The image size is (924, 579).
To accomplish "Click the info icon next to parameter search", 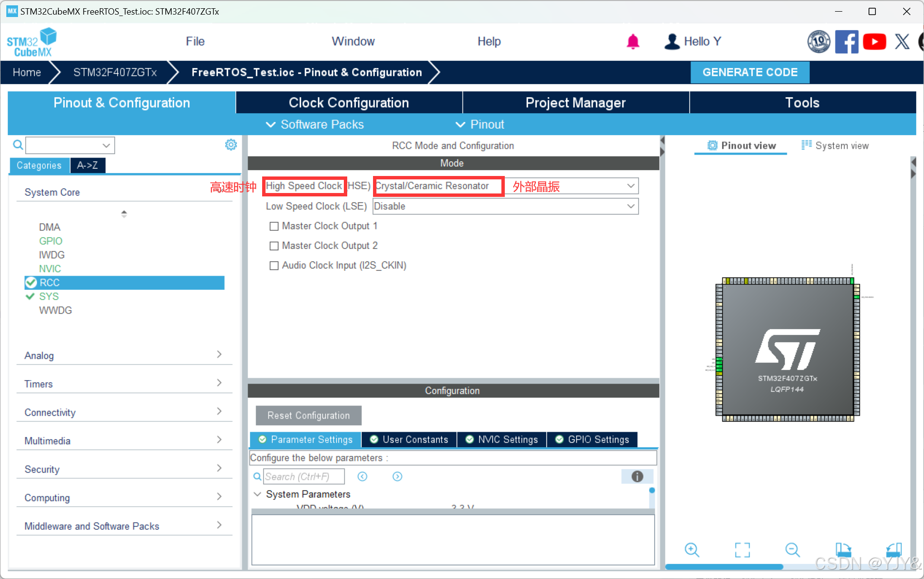I will (x=637, y=476).
